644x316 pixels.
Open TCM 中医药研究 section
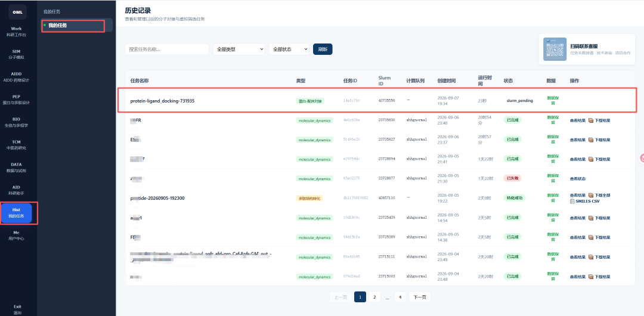(17, 145)
